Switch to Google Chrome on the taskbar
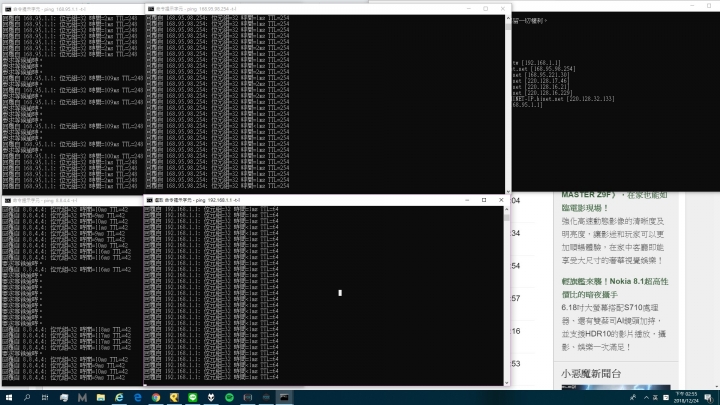This screenshot has height=405, width=720. (x=156, y=397)
